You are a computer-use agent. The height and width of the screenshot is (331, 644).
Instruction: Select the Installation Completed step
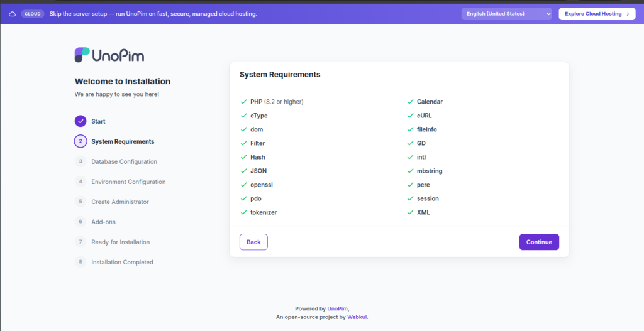coord(122,262)
